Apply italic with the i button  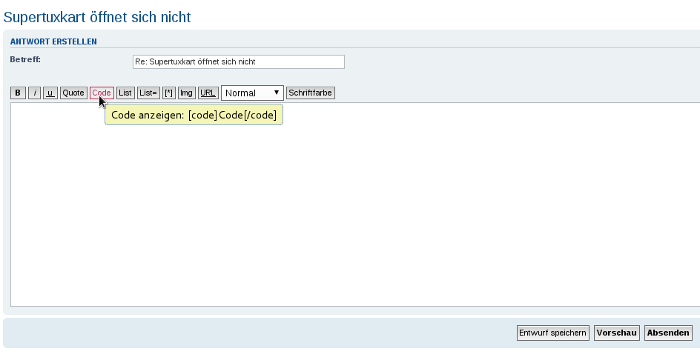pyautogui.click(x=34, y=93)
